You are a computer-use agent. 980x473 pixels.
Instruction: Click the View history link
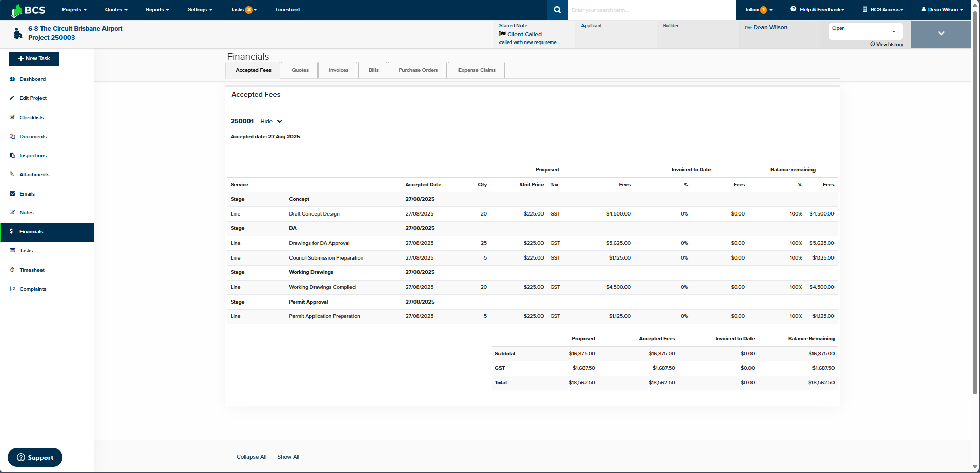tap(887, 45)
